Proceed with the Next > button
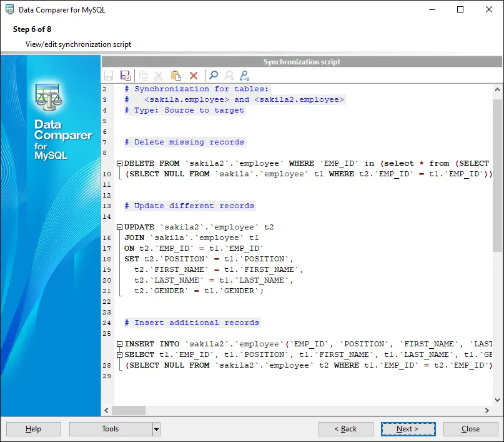Viewport: 504px width, 442px height. pyautogui.click(x=408, y=429)
